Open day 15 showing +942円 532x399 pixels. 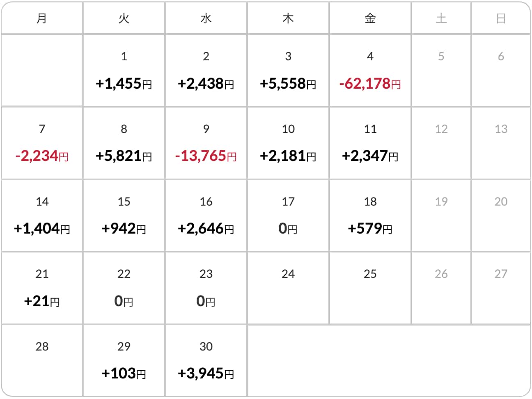click(x=124, y=216)
